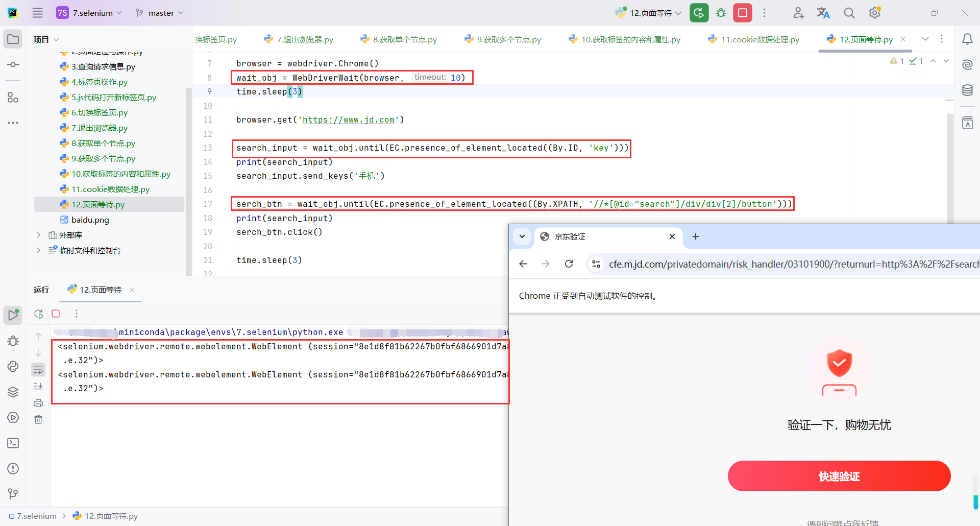
Task: Open the Notifications bell panel
Action: 967,39
